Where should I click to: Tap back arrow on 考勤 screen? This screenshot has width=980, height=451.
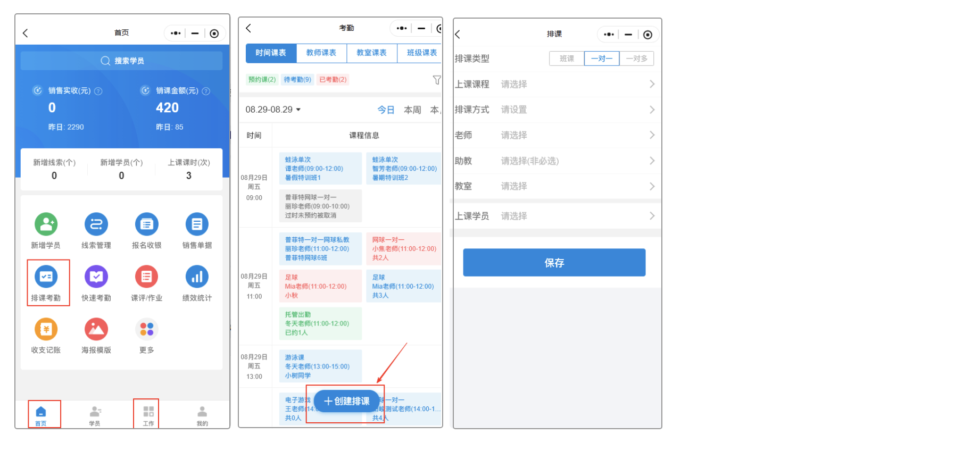click(x=248, y=28)
